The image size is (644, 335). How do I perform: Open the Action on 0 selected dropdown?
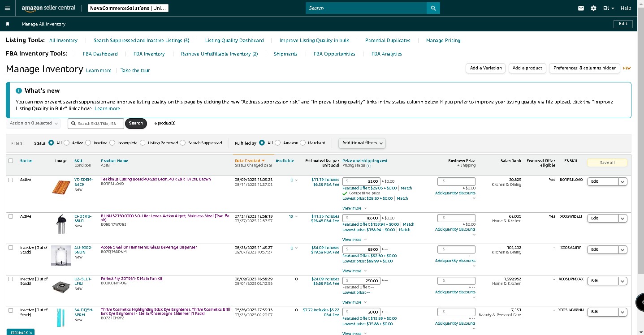tap(34, 123)
